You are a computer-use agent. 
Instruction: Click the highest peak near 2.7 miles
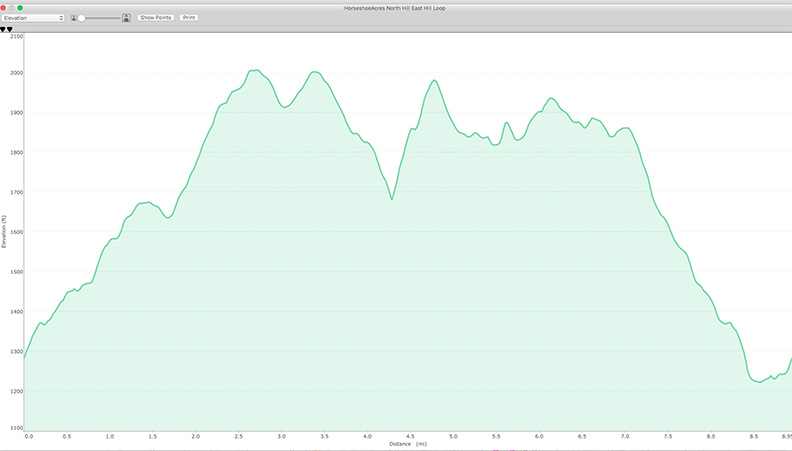pos(255,70)
